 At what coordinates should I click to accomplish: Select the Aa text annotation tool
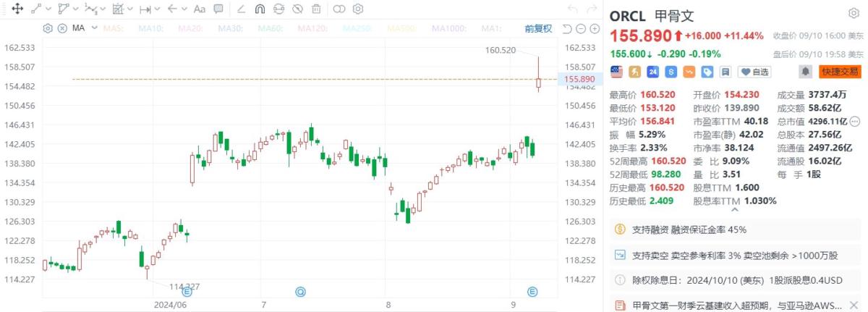[x=200, y=9]
